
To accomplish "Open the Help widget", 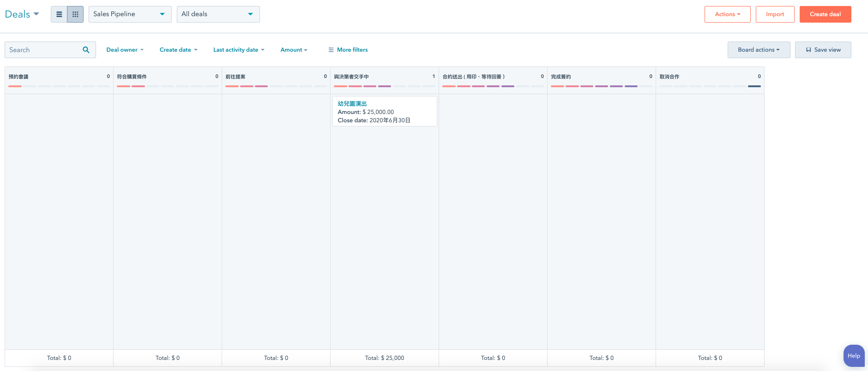I will tap(854, 356).
